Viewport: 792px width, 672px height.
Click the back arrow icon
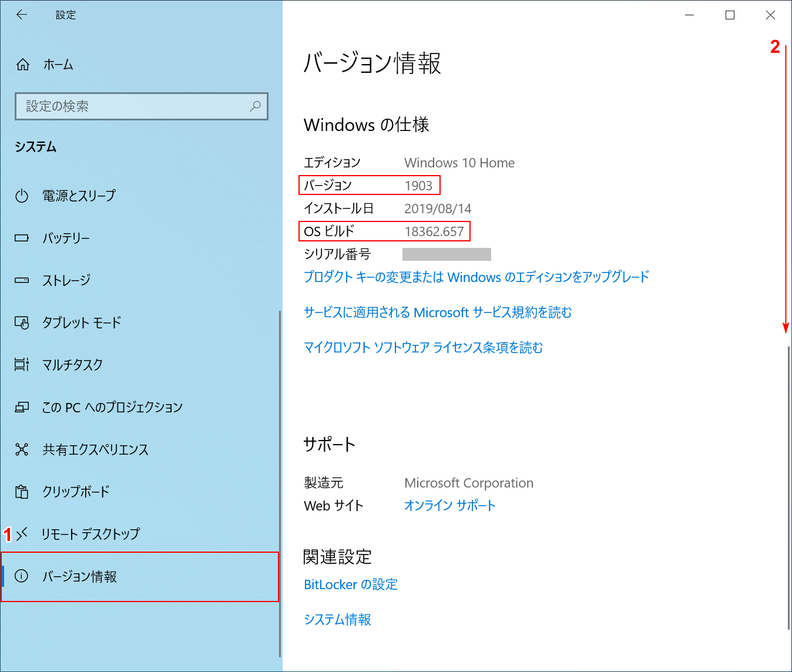point(22,15)
